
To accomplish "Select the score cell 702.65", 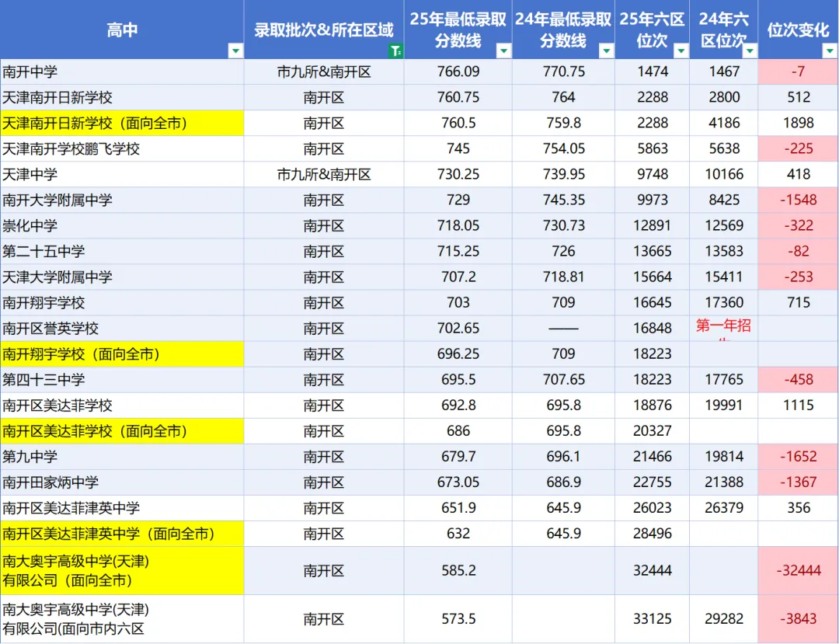I will [x=458, y=329].
